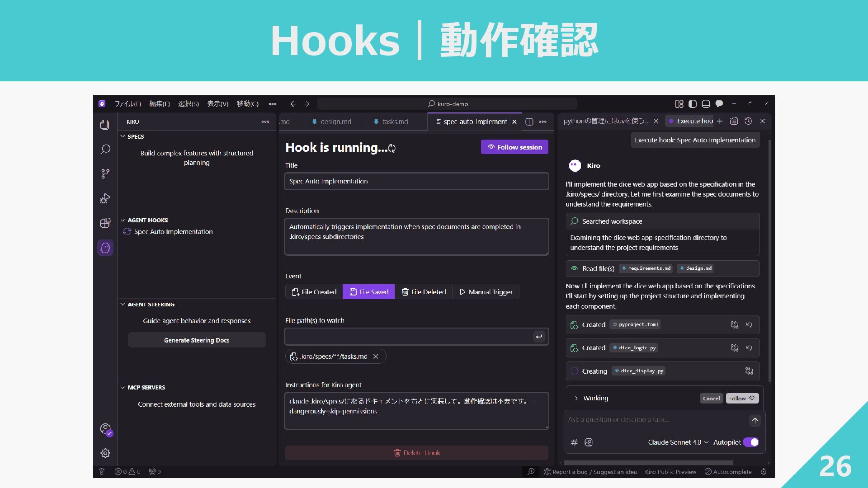The height and width of the screenshot is (488, 868).
Task: Click the Follow button in chat
Action: tap(742, 398)
